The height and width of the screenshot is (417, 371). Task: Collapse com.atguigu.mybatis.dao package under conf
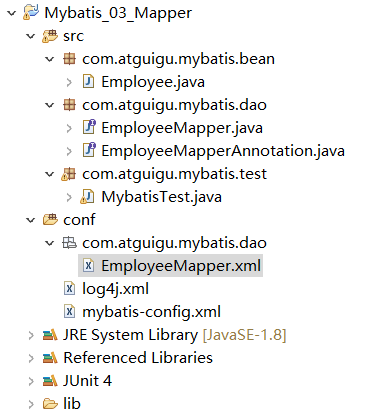(x=50, y=243)
